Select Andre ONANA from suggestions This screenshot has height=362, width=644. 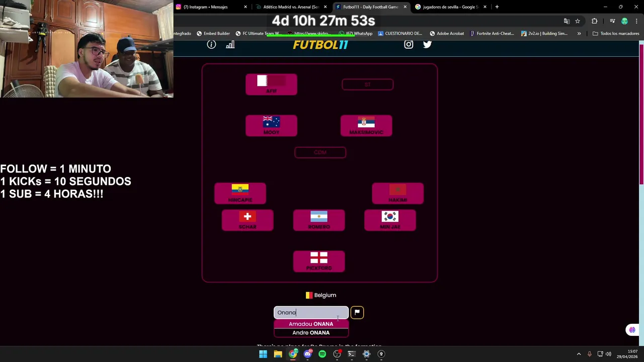coord(311,333)
